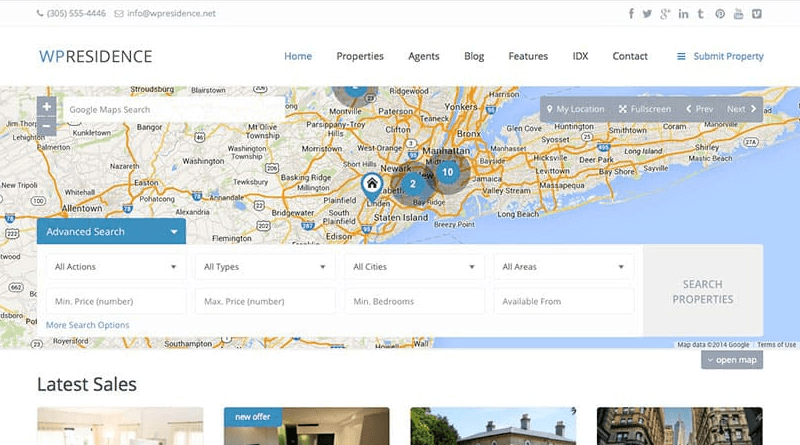Open the Vimeo social icon

tap(757, 14)
